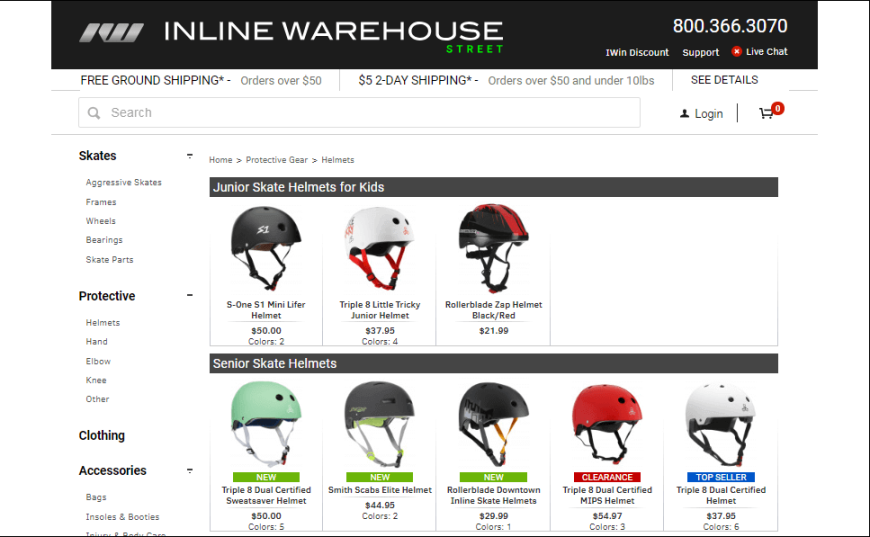Select Insoles & Booties in sidebar
The image size is (870, 537).
[x=122, y=516]
